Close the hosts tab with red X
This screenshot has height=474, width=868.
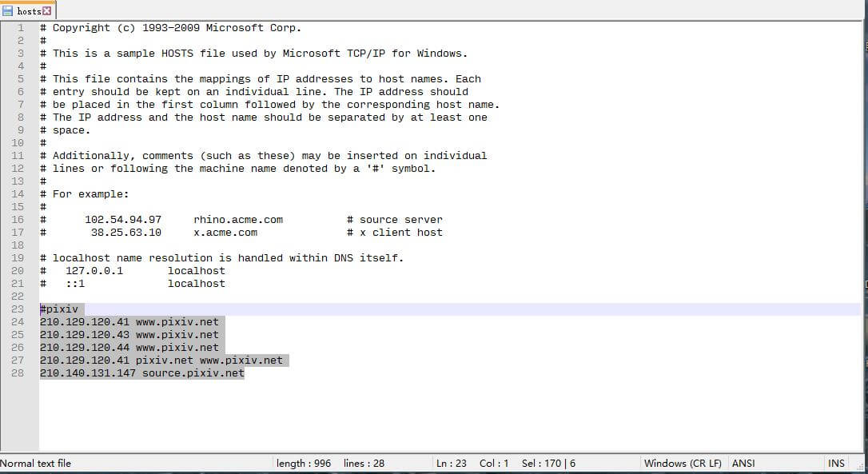tap(47, 11)
